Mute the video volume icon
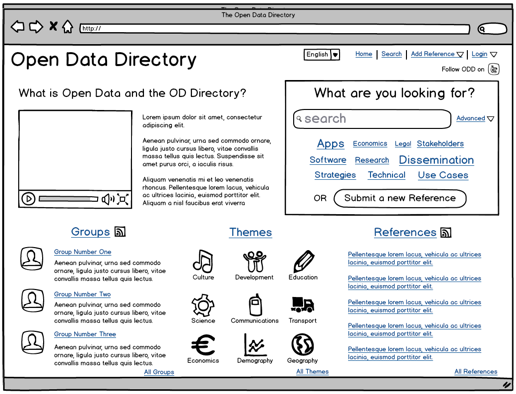 tap(108, 199)
